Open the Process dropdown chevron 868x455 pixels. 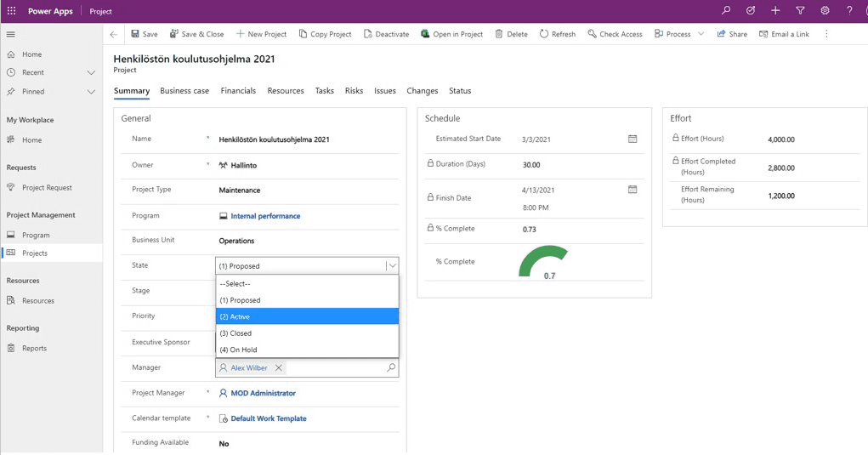(x=701, y=34)
